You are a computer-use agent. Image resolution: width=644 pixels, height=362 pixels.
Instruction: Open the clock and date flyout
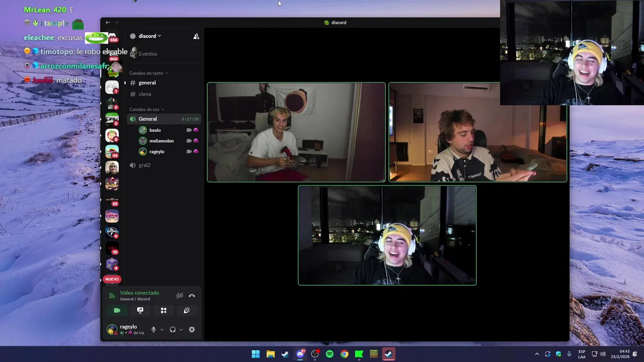coord(620,354)
